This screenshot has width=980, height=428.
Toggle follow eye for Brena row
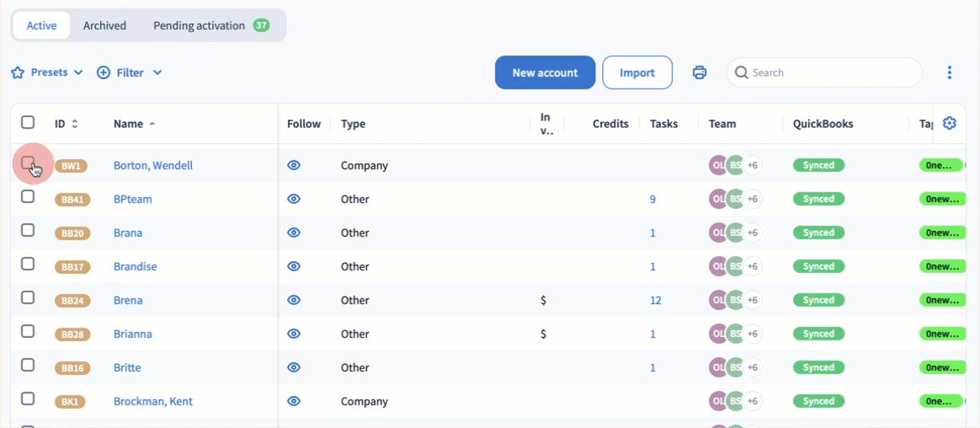tap(294, 300)
